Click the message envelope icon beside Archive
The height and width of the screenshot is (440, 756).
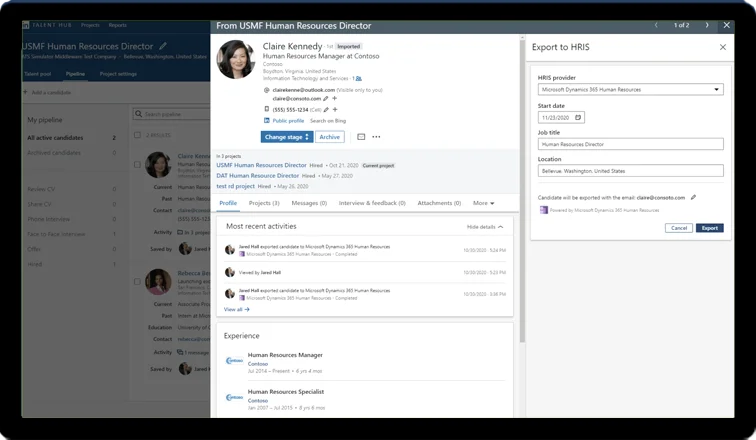[x=360, y=137]
